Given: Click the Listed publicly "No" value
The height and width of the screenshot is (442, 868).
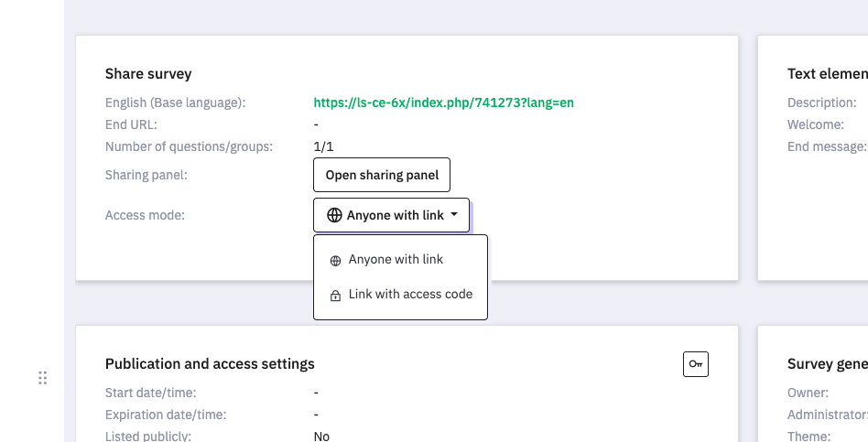Looking at the screenshot, I should pos(321,437).
